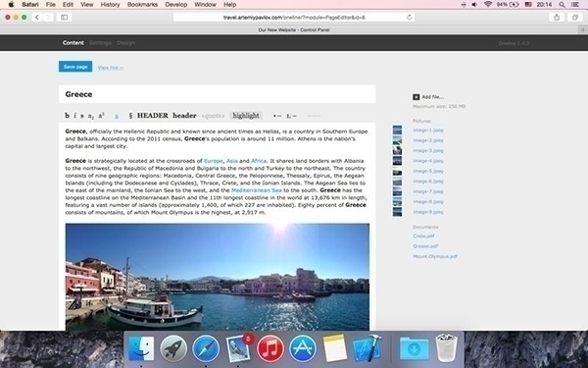Switch to the Content tab
This screenshot has width=588, height=368.
[73, 43]
